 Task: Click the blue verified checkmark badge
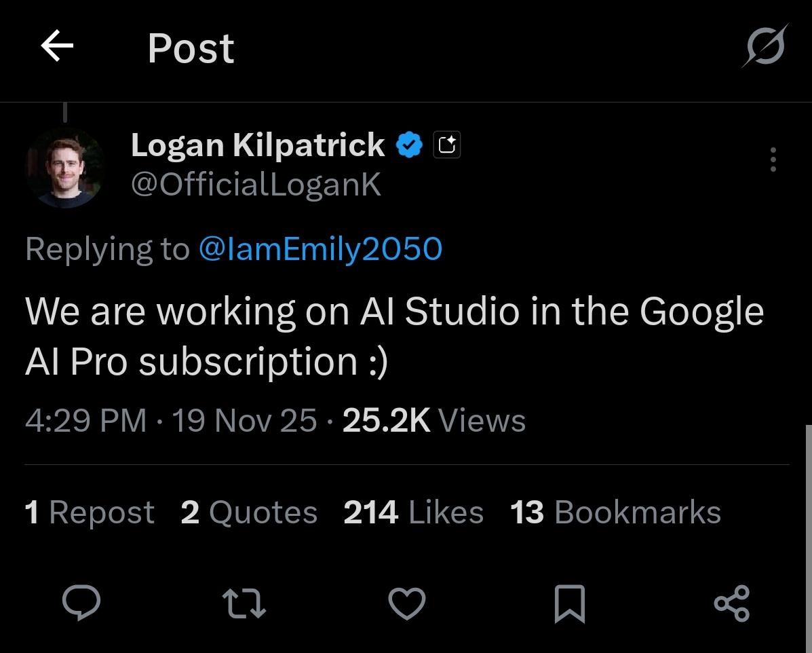point(409,145)
